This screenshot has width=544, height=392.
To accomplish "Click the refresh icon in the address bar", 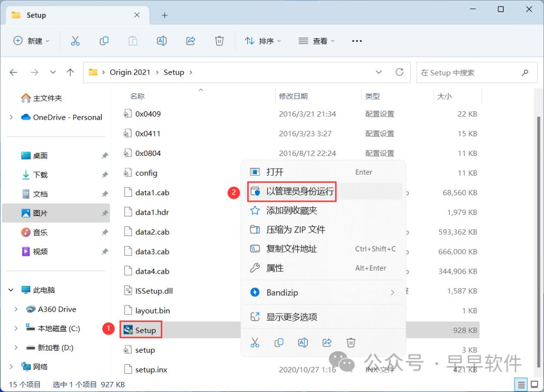I will click(x=400, y=72).
